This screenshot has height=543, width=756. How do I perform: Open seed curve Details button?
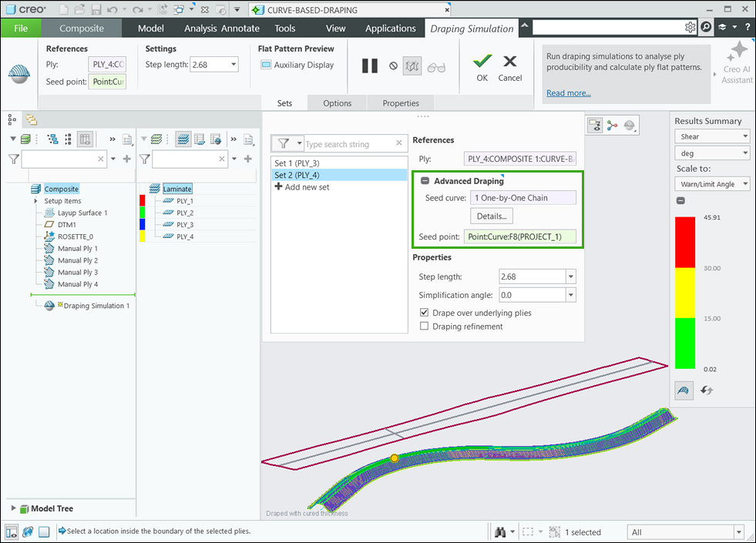(x=492, y=216)
